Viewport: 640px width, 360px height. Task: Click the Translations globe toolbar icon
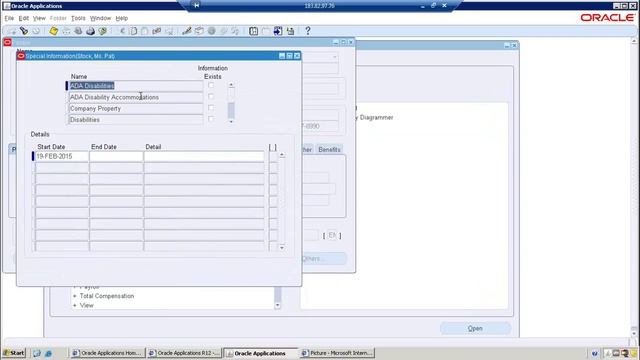tap(211, 31)
